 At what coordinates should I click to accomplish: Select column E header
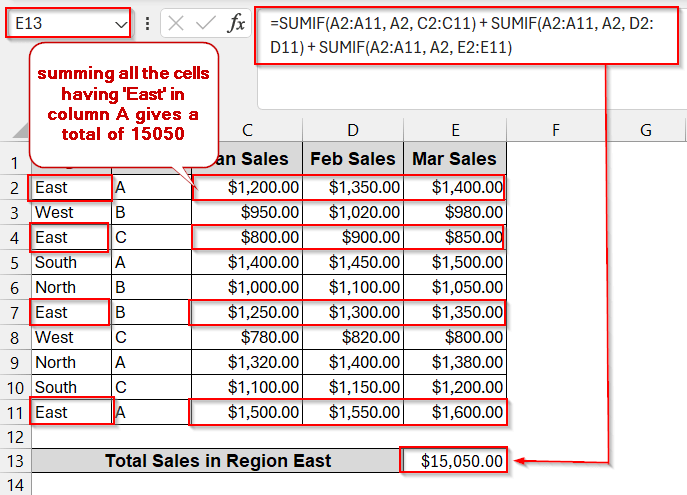pyautogui.click(x=455, y=130)
